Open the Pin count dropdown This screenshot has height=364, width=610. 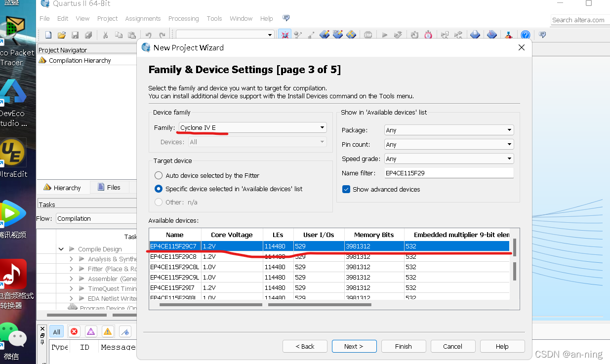click(449, 144)
